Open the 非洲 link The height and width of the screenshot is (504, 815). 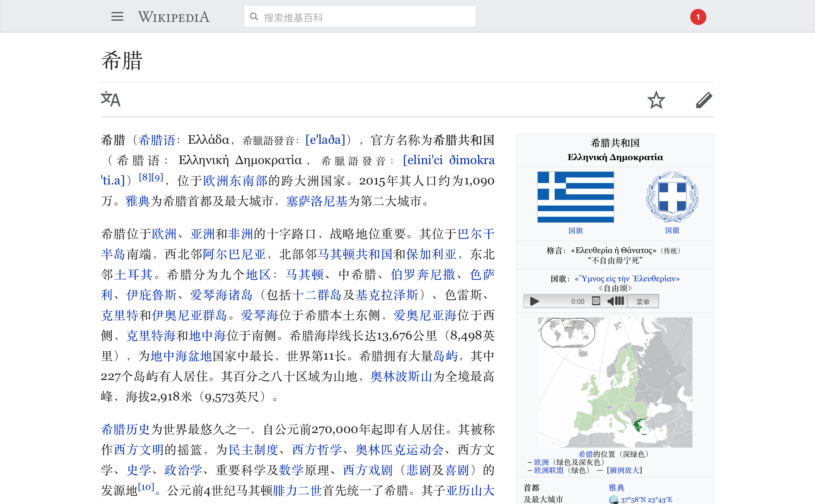240,234
